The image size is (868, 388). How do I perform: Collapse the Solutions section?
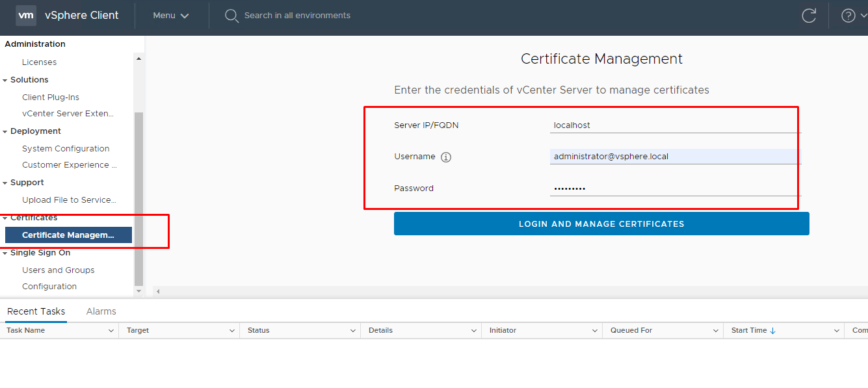[x=5, y=80]
